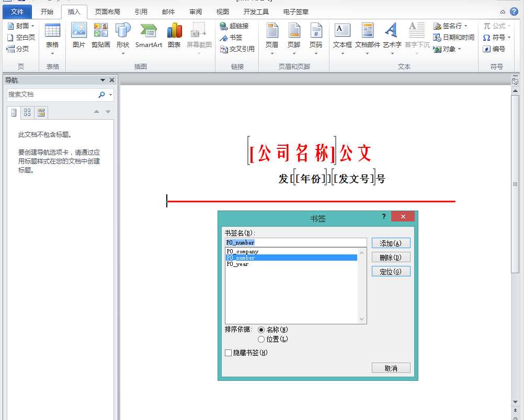Click the bookmark name (书签名) input field
The image size is (524, 420).
click(296, 243)
